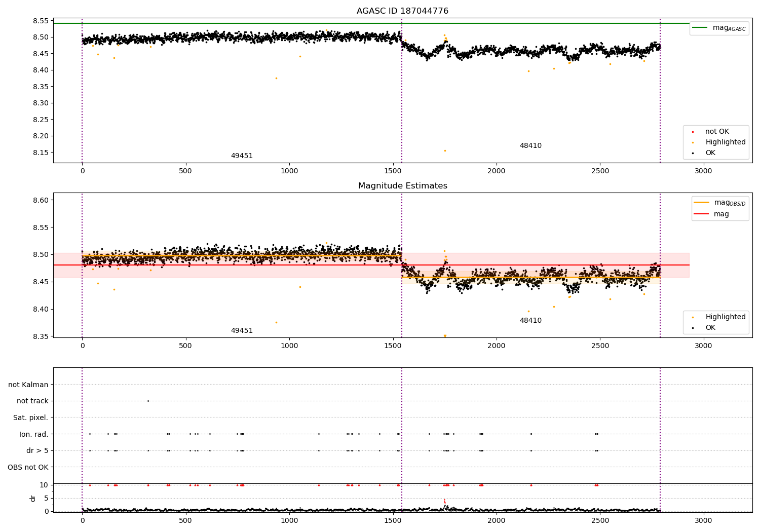
Task: Click the 48410 label in Magnitude Estimates plot
Action: point(530,321)
